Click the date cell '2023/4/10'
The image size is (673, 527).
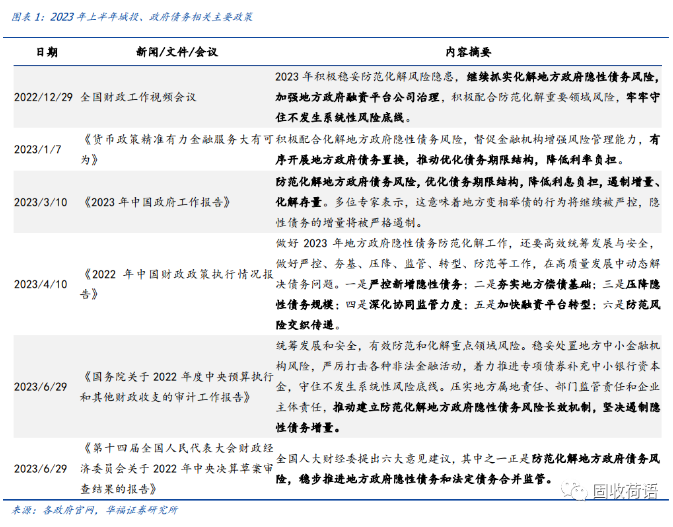tap(41, 284)
